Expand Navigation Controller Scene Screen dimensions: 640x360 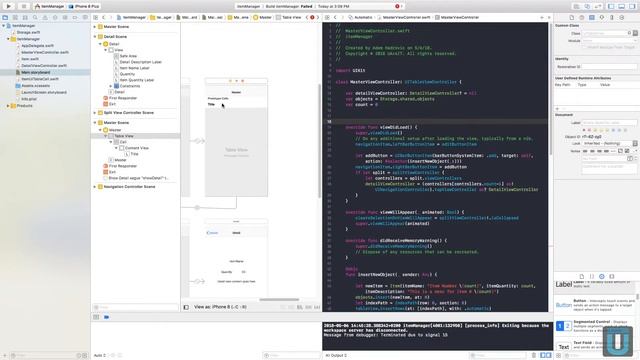click(95, 187)
